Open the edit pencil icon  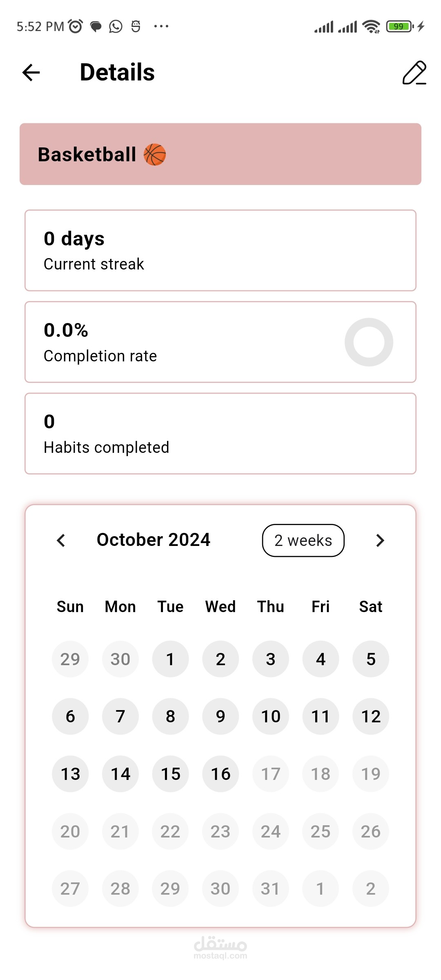(414, 73)
